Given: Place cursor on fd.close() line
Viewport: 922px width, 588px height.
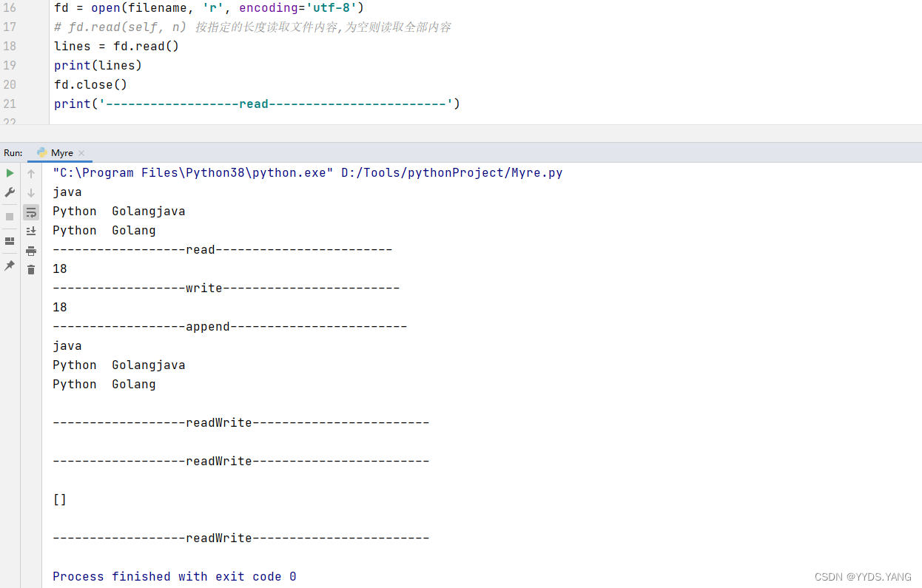Looking at the screenshot, I should [90, 84].
